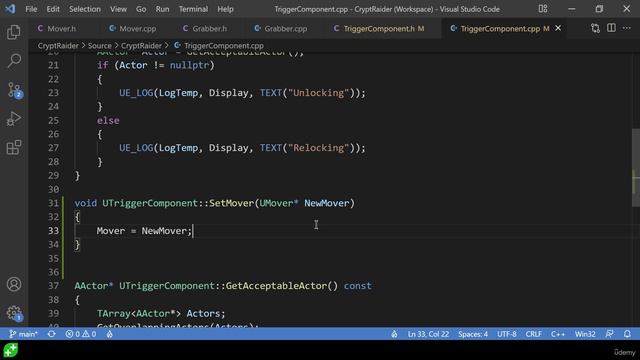Click the green plus icon at bottom left

11,350
